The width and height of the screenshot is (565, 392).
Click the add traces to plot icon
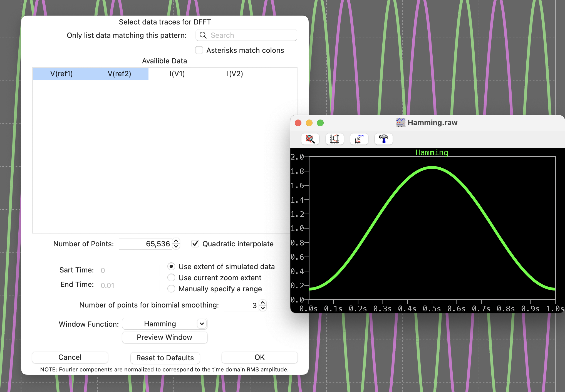coord(359,139)
